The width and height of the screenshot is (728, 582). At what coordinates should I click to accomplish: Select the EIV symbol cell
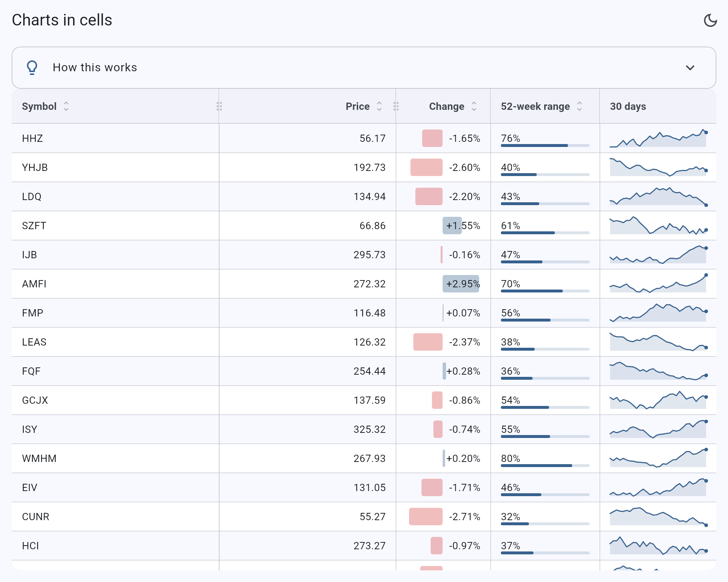[115, 487]
